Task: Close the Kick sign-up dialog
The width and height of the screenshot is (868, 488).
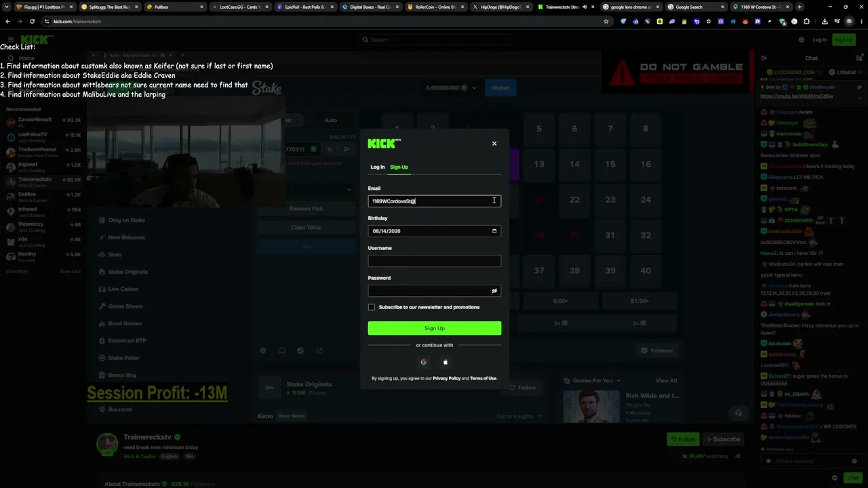Action: point(494,144)
